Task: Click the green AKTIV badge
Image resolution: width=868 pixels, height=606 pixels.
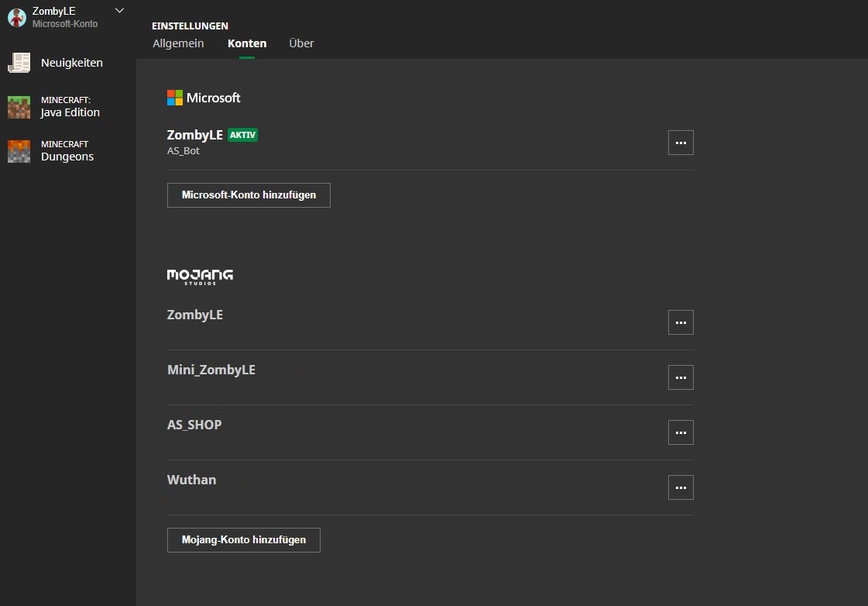Action: click(242, 135)
